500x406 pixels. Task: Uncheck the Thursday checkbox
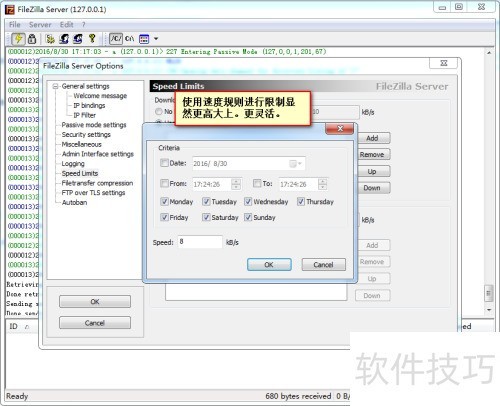coord(301,201)
